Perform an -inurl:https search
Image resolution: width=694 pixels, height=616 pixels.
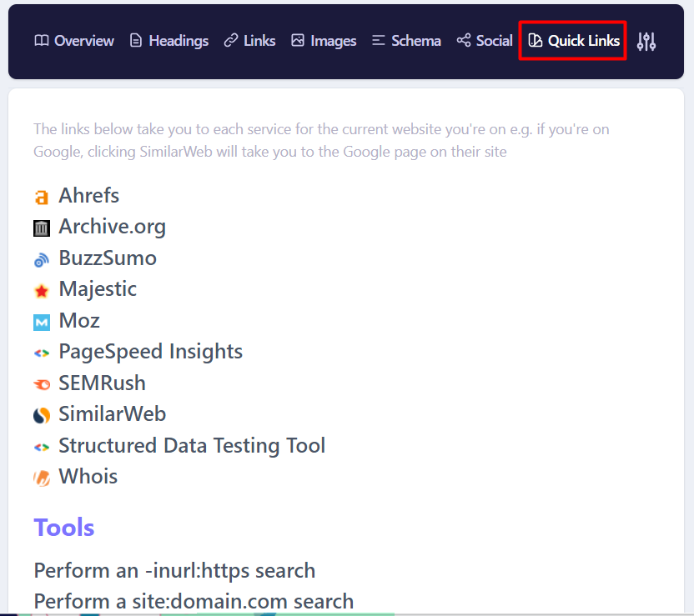[175, 570]
